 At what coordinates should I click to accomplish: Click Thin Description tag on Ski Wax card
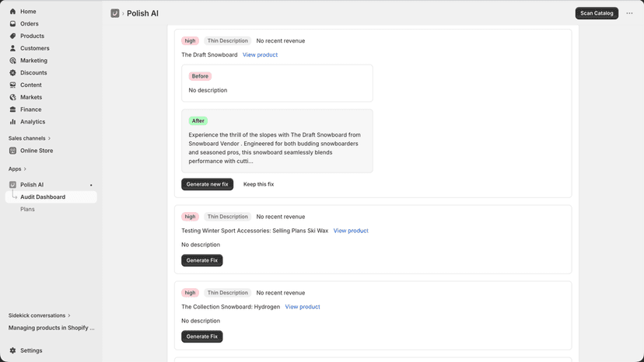[228, 217]
